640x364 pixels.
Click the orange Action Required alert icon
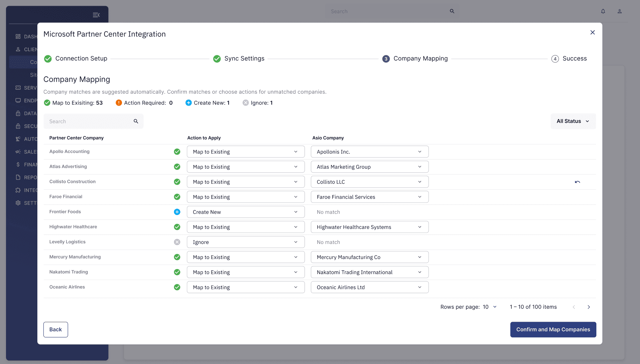119,103
